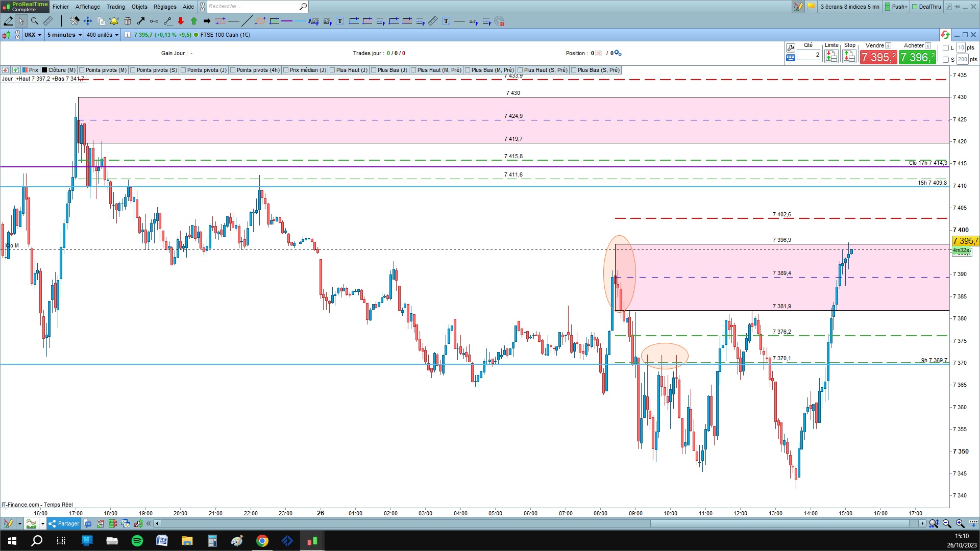
Task: Click the quantity Qté input field
Action: (808, 55)
